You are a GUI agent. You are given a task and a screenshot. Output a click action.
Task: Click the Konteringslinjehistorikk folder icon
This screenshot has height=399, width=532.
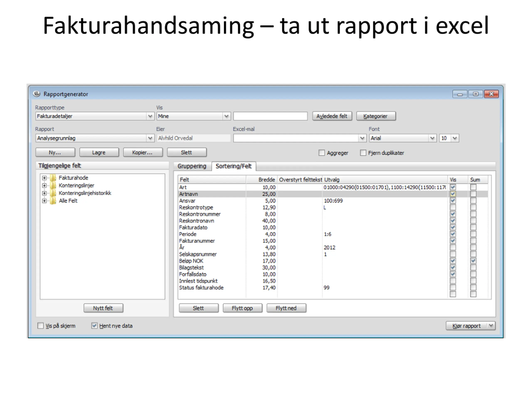tap(53, 193)
